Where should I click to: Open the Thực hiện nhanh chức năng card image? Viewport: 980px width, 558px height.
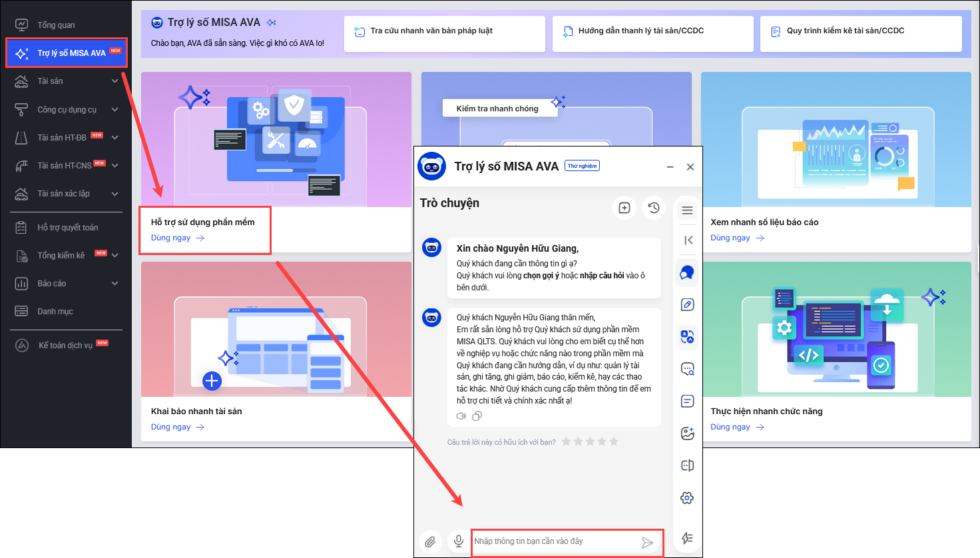click(x=836, y=329)
